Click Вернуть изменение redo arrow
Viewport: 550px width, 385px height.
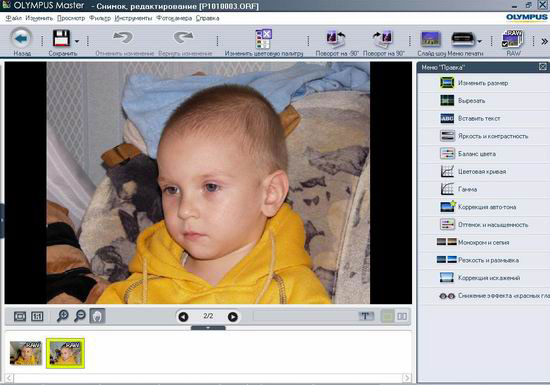tap(183, 37)
